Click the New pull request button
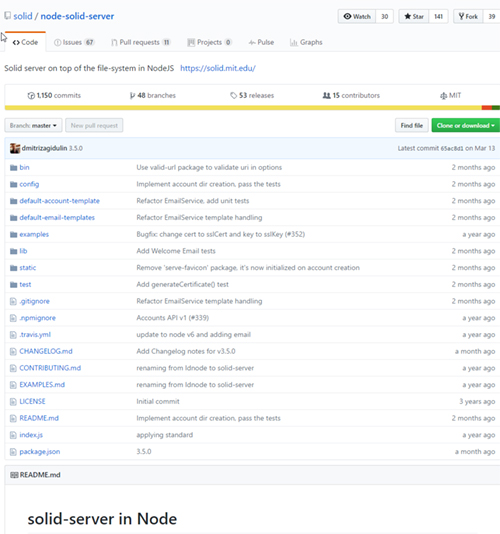The width and height of the screenshot is (500, 534). [94, 125]
